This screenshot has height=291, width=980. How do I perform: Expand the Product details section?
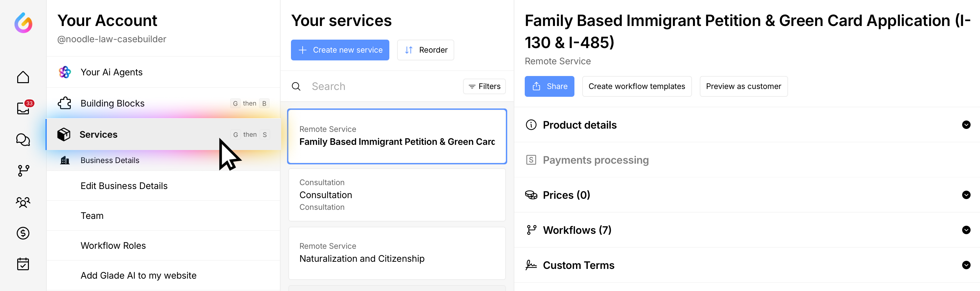pyautogui.click(x=965, y=125)
